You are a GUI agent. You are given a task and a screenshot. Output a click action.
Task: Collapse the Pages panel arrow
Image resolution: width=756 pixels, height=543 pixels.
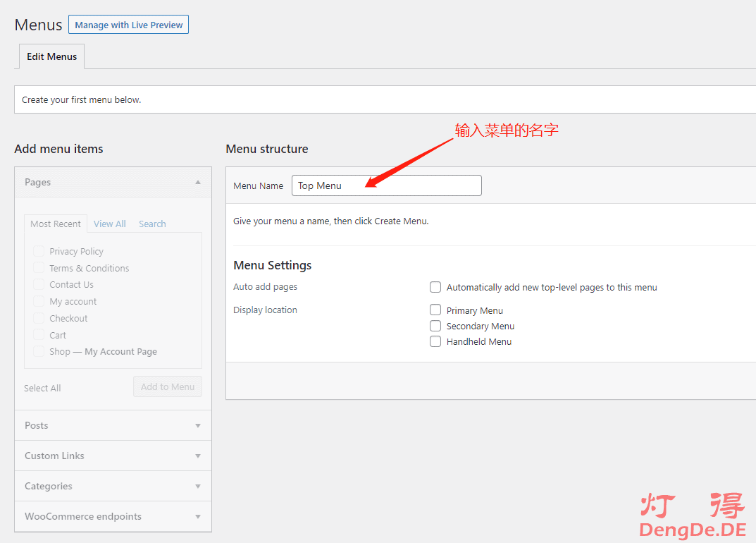(x=198, y=182)
